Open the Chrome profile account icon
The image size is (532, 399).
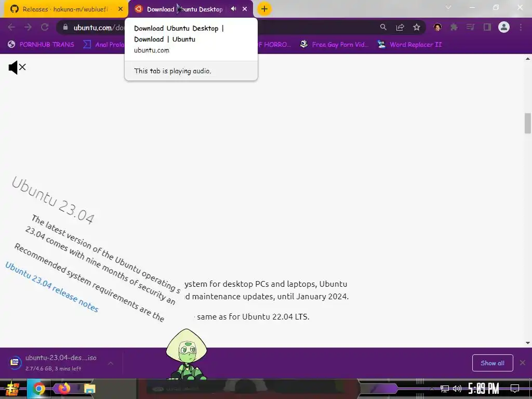point(504,27)
